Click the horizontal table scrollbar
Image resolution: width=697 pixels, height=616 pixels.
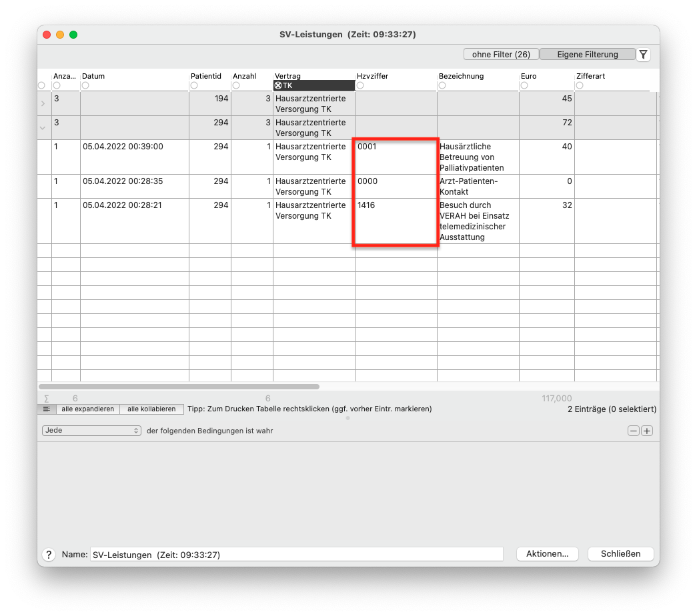pyautogui.click(x=179, y=387)
